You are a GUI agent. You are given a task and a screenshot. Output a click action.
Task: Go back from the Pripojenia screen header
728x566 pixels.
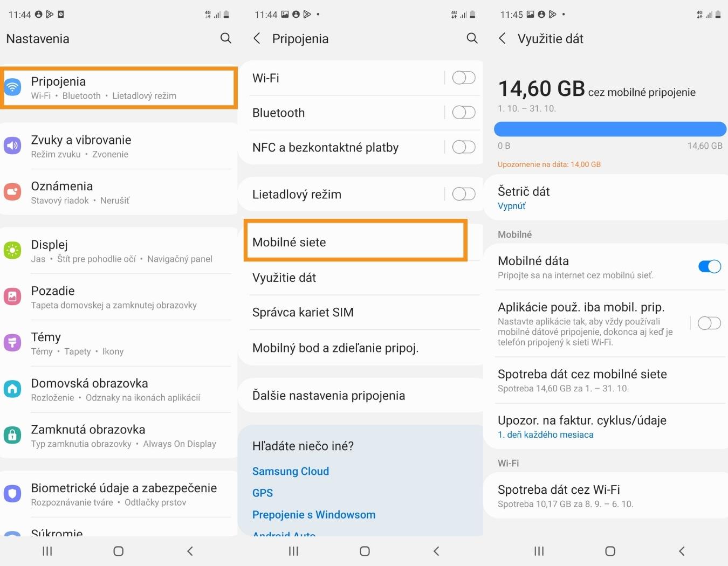point(257,38)
